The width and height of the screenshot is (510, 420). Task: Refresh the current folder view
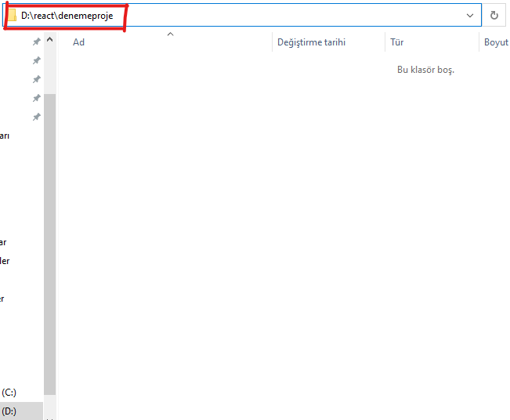pos(494,16)
